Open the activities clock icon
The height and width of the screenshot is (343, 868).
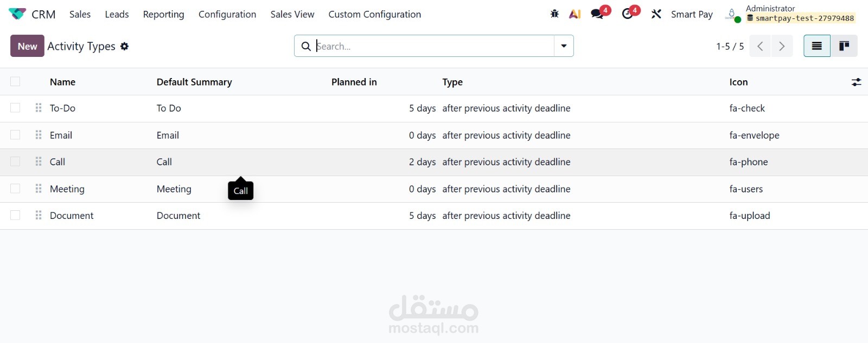point(628,14)
